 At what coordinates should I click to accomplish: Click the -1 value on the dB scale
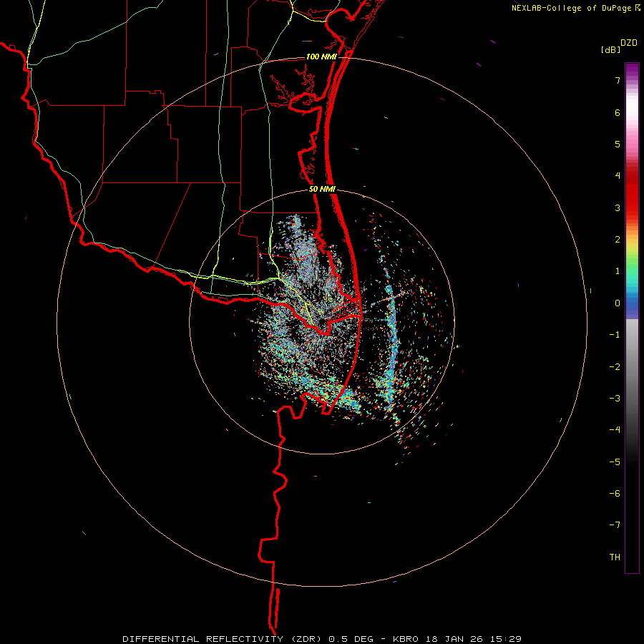pyautogui.click(x=615, y=335)
